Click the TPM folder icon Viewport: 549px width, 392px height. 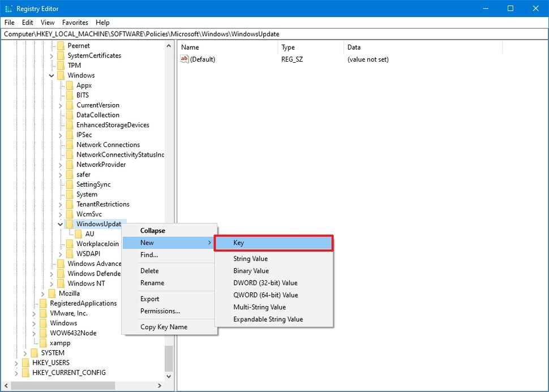click(61, 65)
